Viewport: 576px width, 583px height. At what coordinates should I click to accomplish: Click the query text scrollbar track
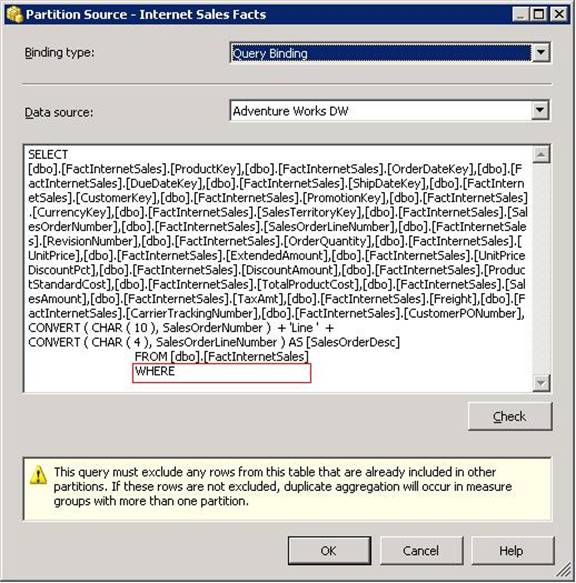tap(541, 268)
